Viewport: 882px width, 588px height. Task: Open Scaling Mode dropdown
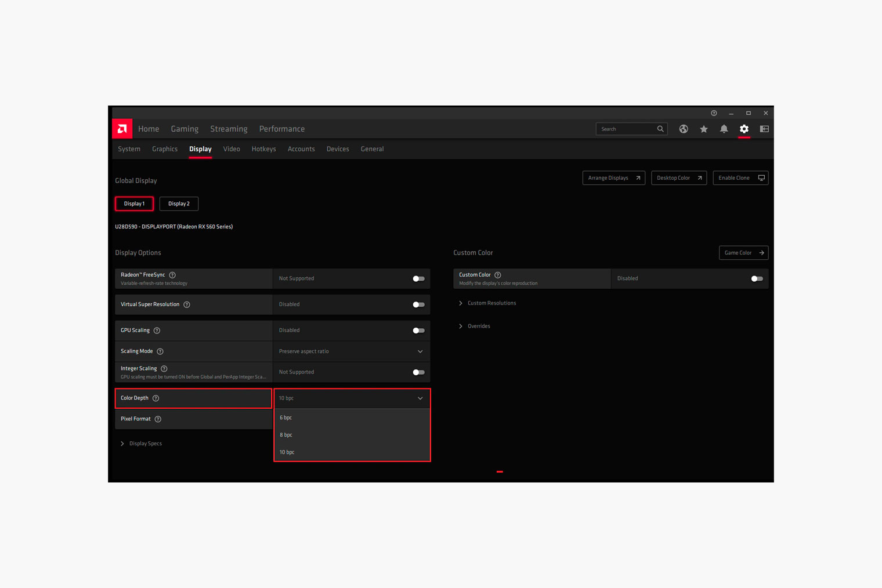point(352,351)
